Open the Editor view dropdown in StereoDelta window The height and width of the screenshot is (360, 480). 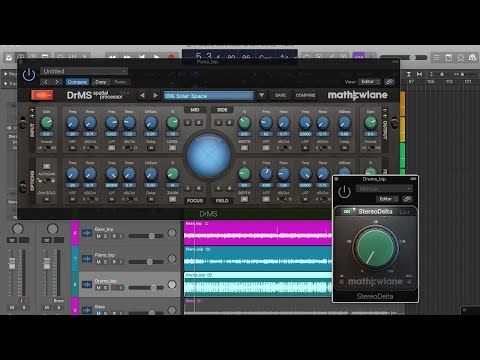click(x=387, y=199)
